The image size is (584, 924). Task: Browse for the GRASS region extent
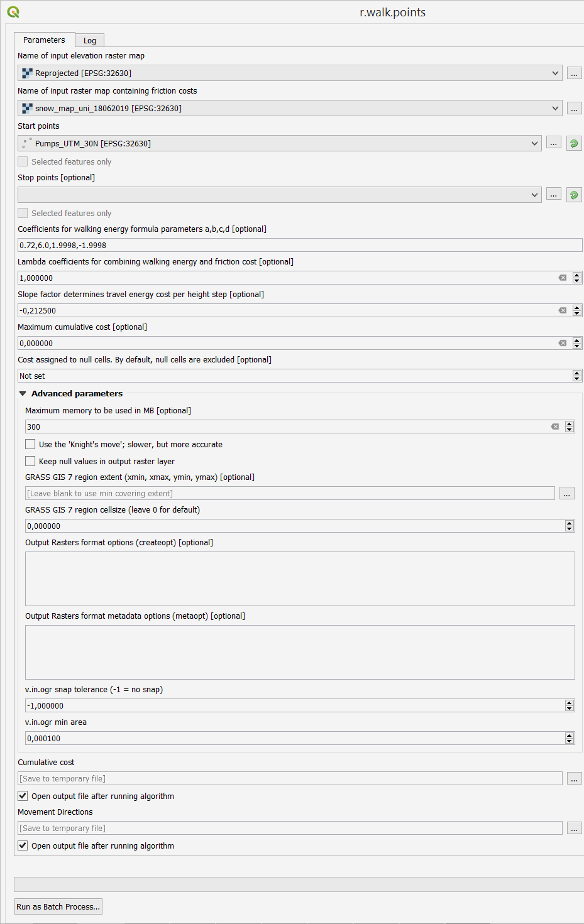coord(566,493)
